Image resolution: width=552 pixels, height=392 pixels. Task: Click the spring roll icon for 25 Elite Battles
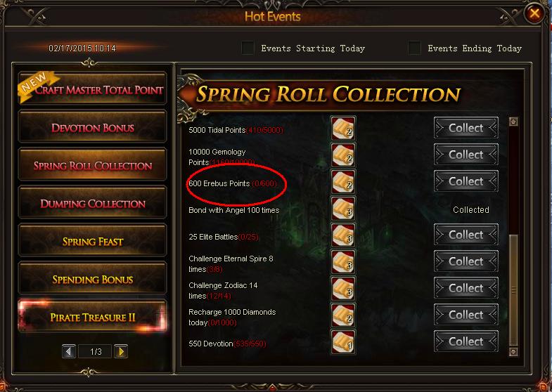tap(343, 235)
